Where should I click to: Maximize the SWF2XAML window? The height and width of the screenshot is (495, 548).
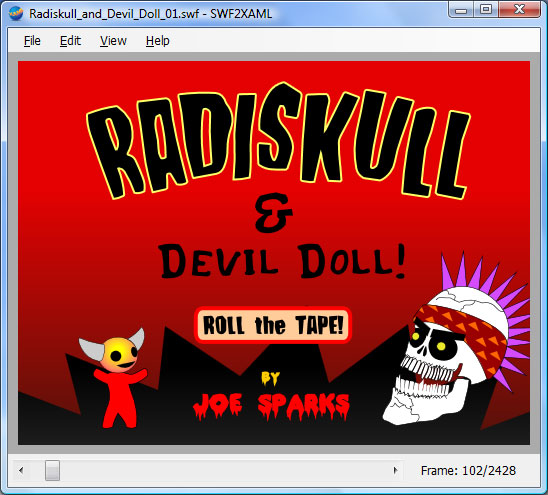click(486, 10)
